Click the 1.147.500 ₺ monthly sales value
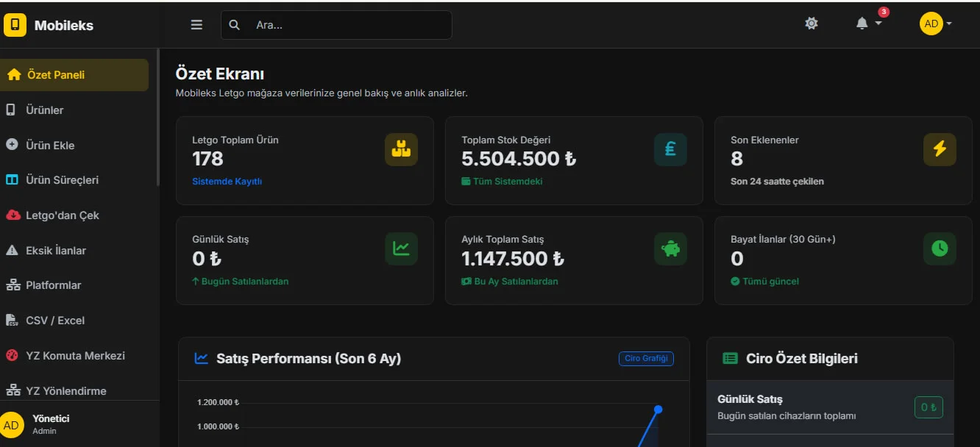Viewport: 980px width, 447px height. (x=513, y=259)
